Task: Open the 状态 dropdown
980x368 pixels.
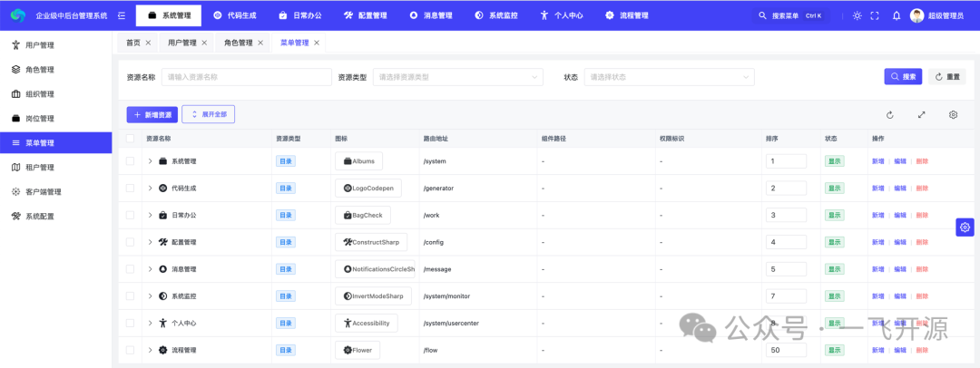Action: tap(670, 77)
